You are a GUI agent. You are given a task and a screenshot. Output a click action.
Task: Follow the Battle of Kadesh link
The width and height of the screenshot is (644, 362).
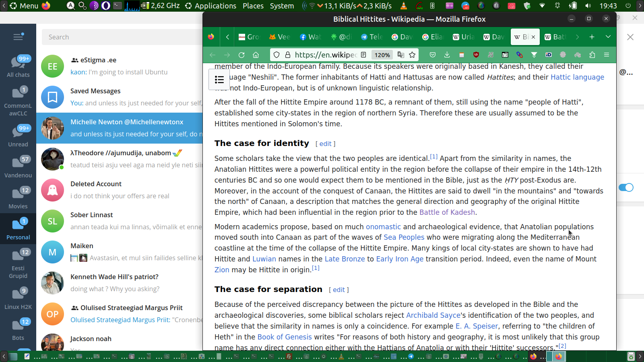pos(447,212)
